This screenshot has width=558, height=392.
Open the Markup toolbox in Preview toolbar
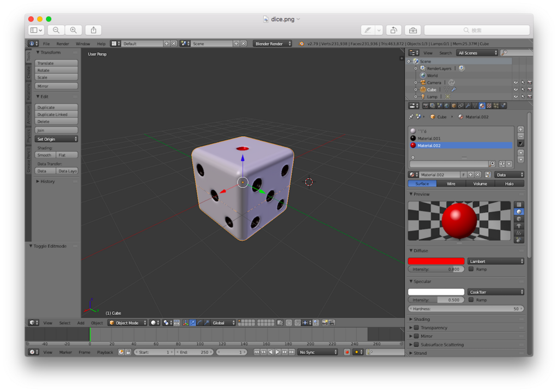pyautogui.click(x=413, y=31)
